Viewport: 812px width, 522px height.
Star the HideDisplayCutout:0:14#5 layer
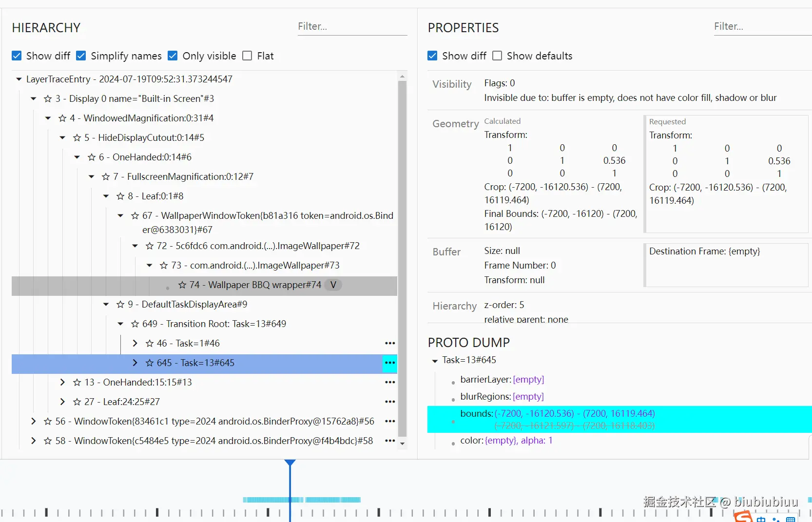[77, 138]
